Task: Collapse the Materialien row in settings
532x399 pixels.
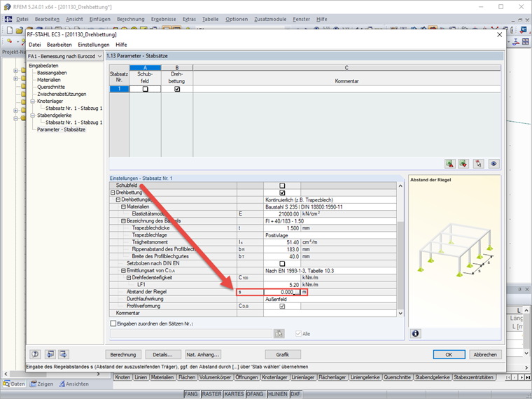Action: tap(123, 206)
